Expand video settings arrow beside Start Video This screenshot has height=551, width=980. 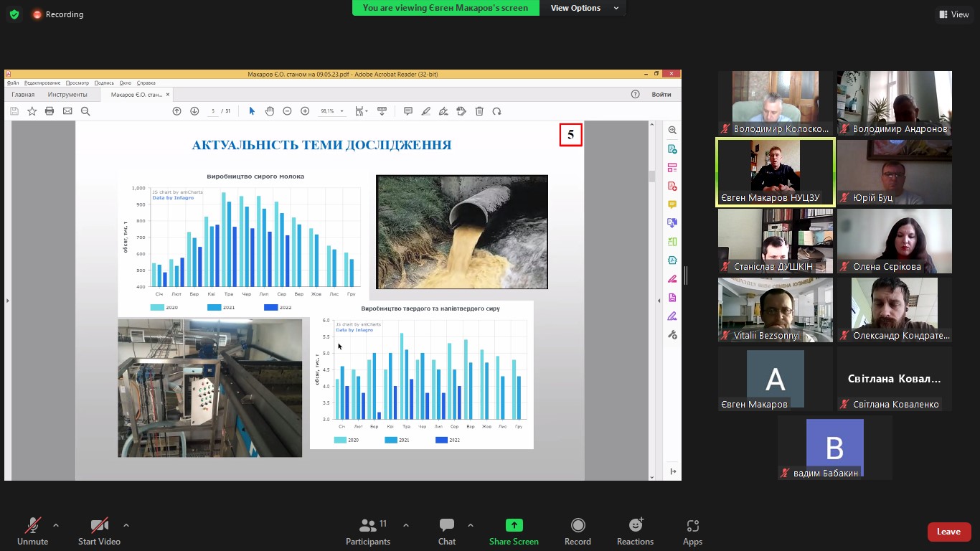126,525
